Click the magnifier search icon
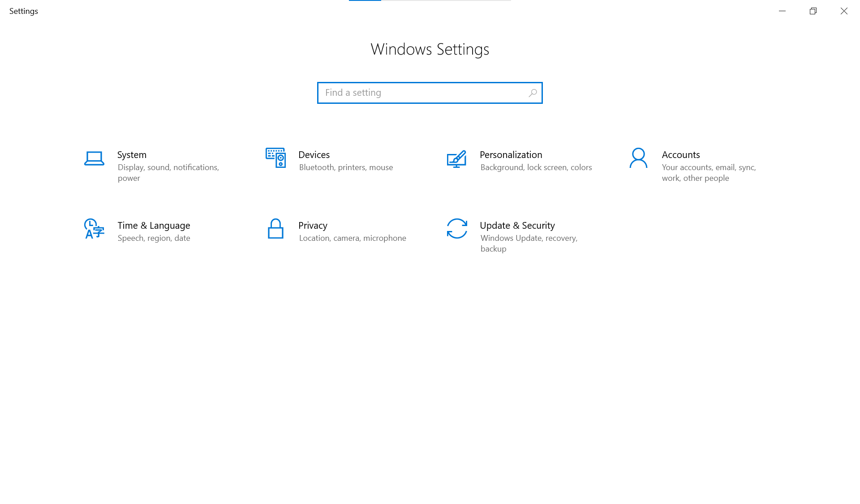 coord(533,93)
